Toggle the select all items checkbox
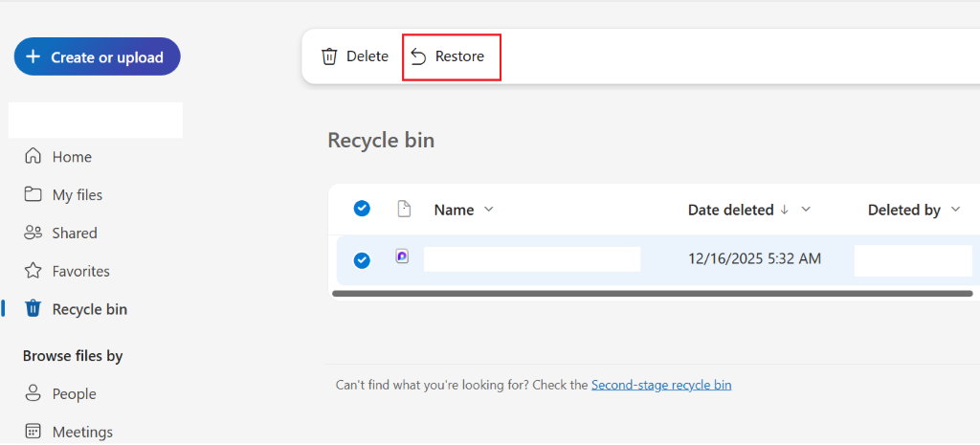This screenshot has height=445, width=980. pos(362,209)
